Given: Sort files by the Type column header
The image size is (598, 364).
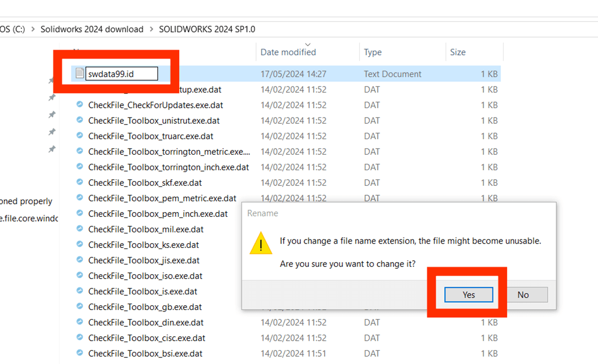Looking at the screenshot, I should click(373, 52).
